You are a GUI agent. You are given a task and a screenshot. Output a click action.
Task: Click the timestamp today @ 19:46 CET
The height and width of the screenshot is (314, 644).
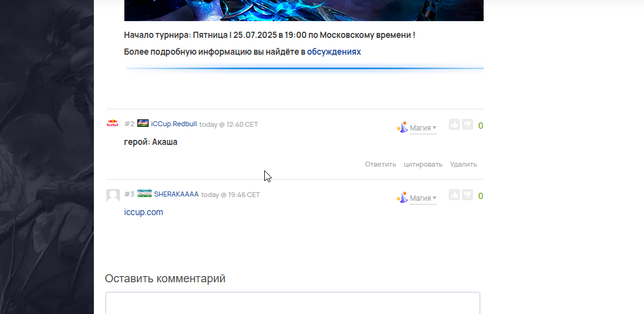click(x=231, y=195)
